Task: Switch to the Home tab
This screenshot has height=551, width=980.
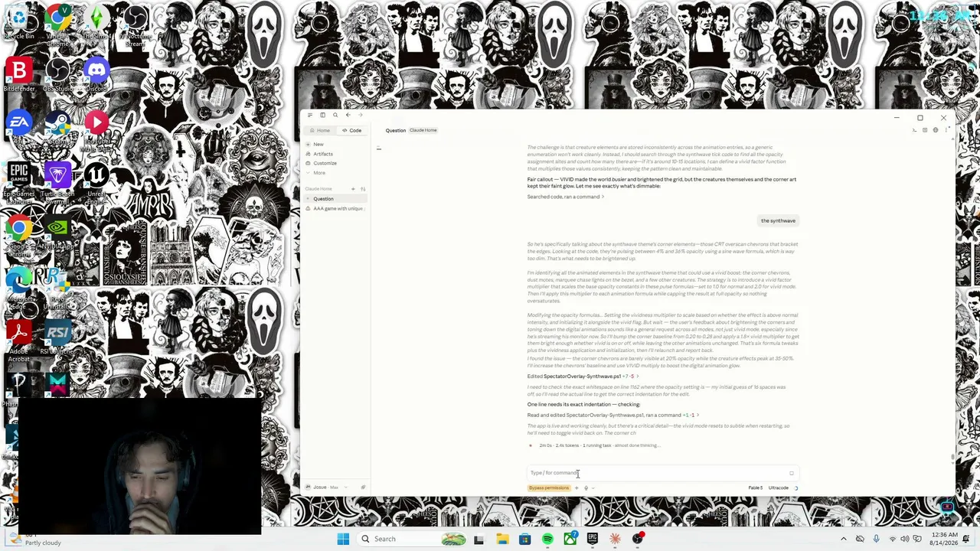Action: (x=319, y=130)
